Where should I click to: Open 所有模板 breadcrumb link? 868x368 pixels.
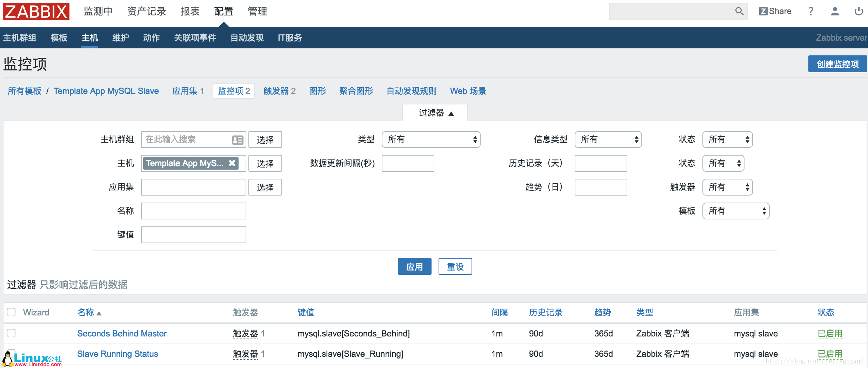(25, 91)
